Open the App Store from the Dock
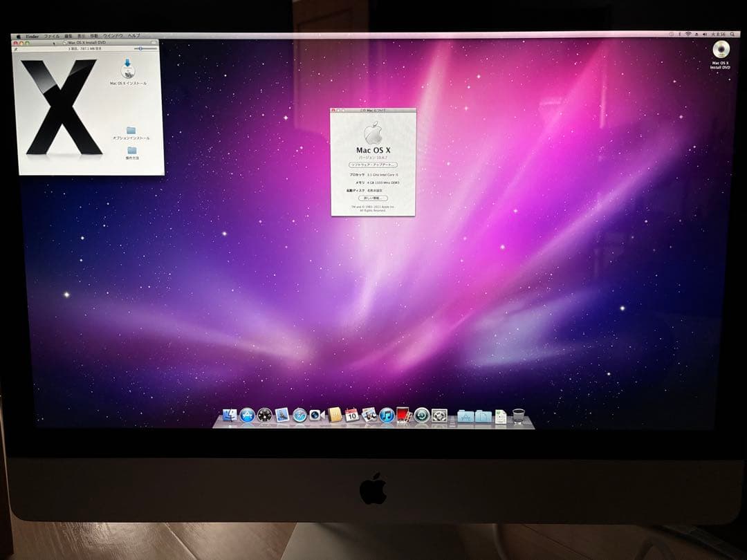The height and width of the screenshot is (560, 747). [x=247, y=416]
